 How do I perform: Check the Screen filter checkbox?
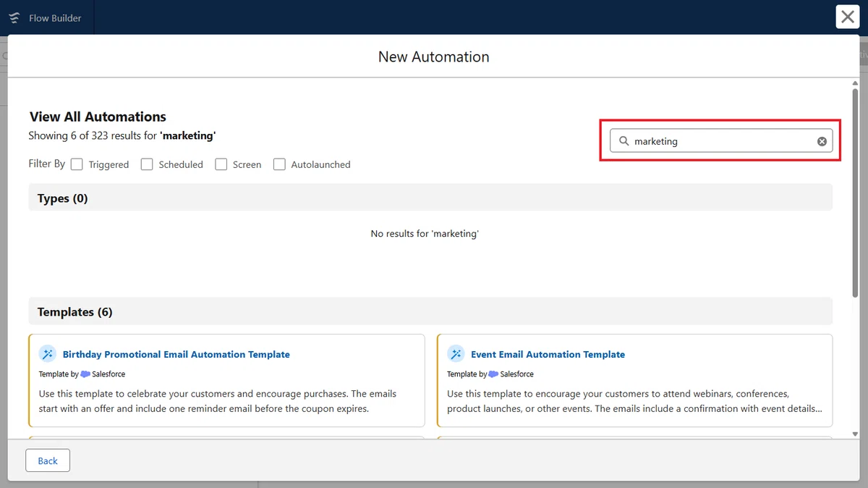(221, 164)
